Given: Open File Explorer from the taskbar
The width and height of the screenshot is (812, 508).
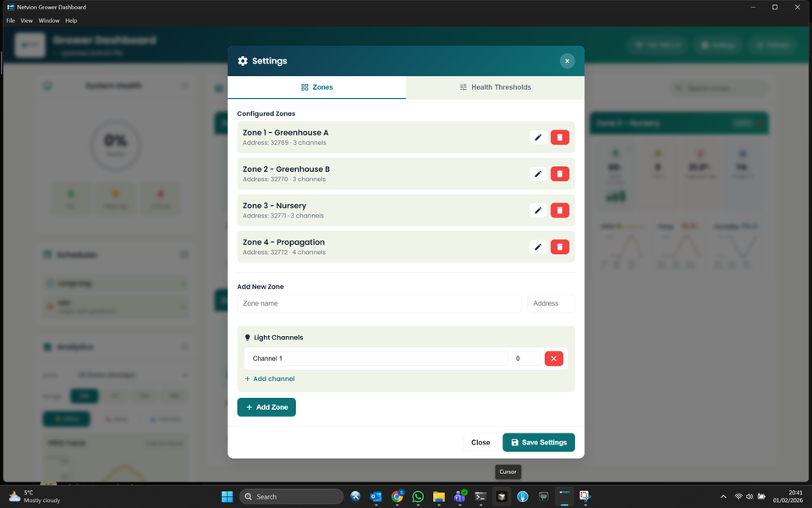Looking at the screenshot, I should tap(439, 497).
